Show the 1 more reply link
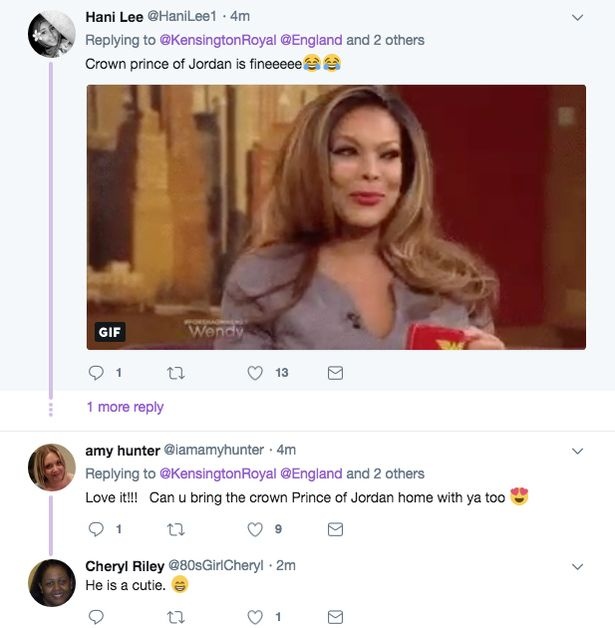The height and width of the screenshot is (628, 615). coord(125,407)
